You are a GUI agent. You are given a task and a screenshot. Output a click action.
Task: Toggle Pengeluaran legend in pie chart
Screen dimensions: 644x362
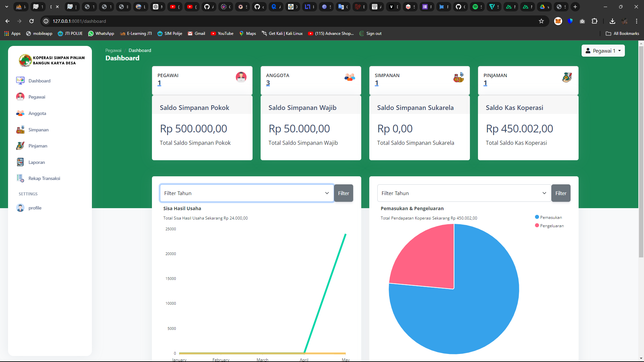point(549,226)
